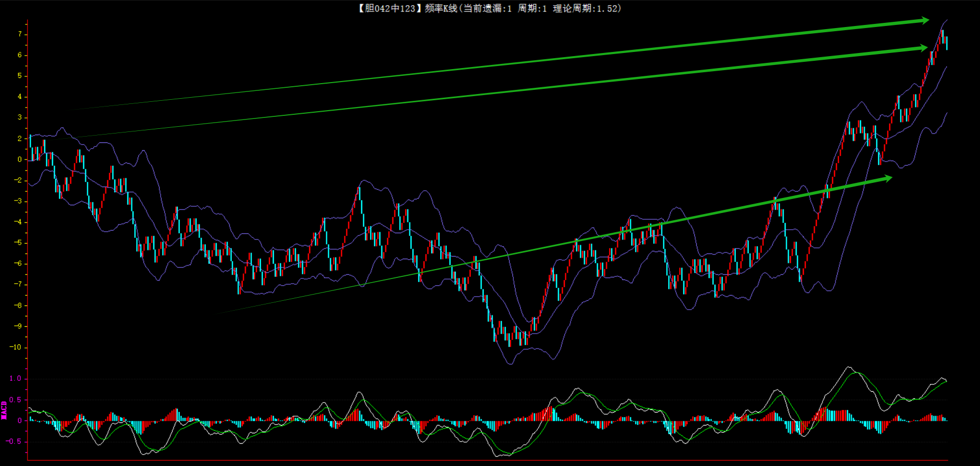
Task: Click the middle green arrow's arrowhead
Action: click(x=922, y=48)
